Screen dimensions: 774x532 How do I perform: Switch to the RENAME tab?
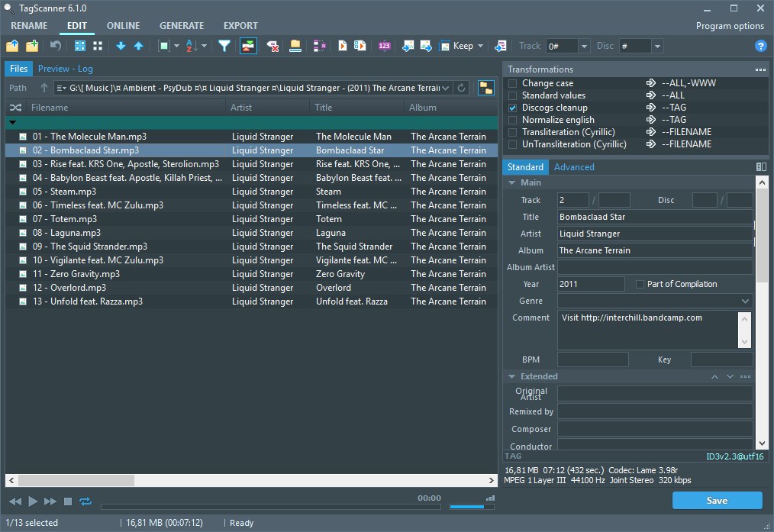pyautogui.click(x=29, y=26)
